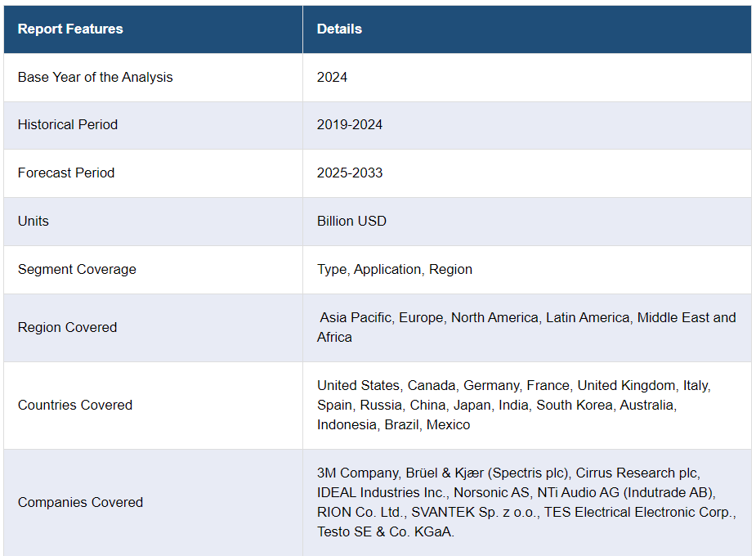Select the Forecast Period label
The height and width of the screenshot is (556, 756).
tap(66, 173)
